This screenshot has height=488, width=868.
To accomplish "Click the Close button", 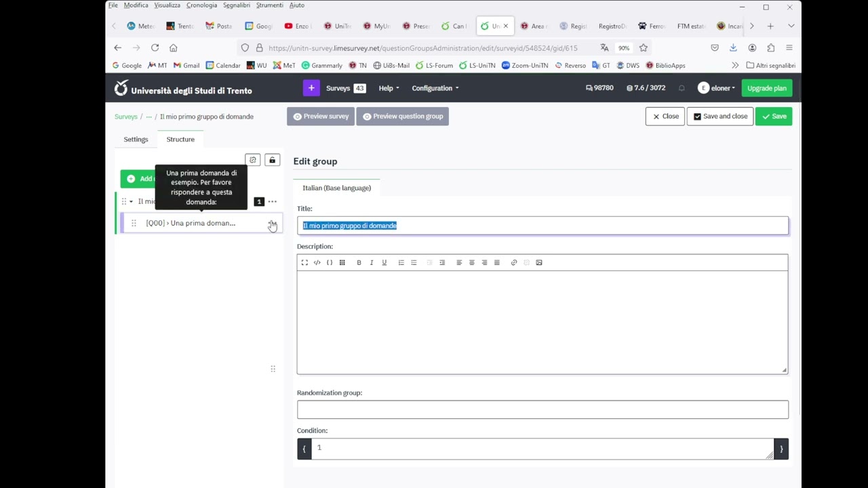I will 665,117.
